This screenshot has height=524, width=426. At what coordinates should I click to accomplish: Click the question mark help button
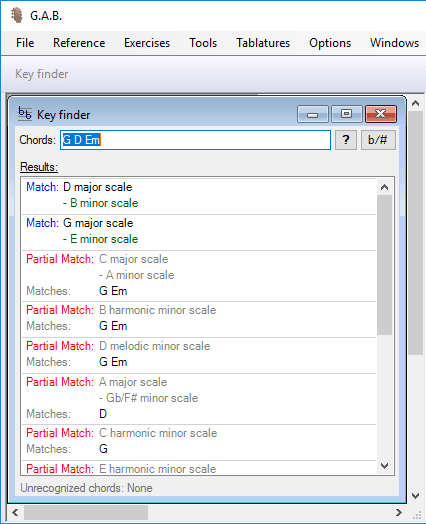[346, 140]
